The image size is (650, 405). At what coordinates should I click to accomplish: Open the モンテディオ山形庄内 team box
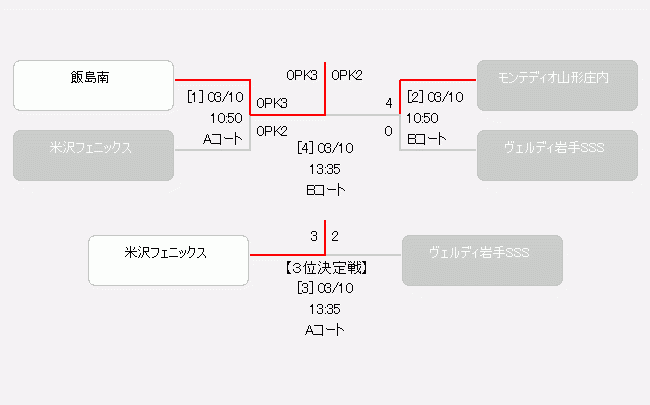[x=557, y=85]
